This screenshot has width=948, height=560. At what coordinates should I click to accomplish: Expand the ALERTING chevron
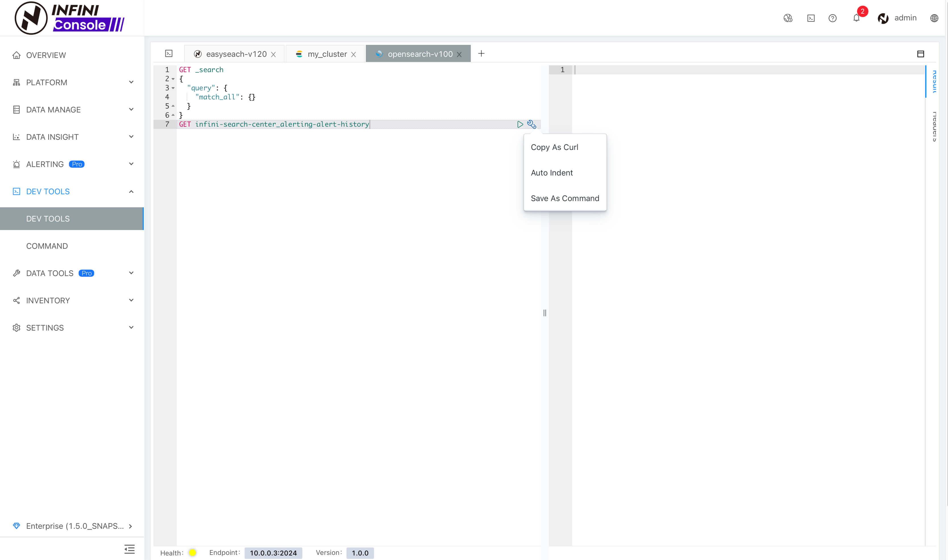point(131,164)
